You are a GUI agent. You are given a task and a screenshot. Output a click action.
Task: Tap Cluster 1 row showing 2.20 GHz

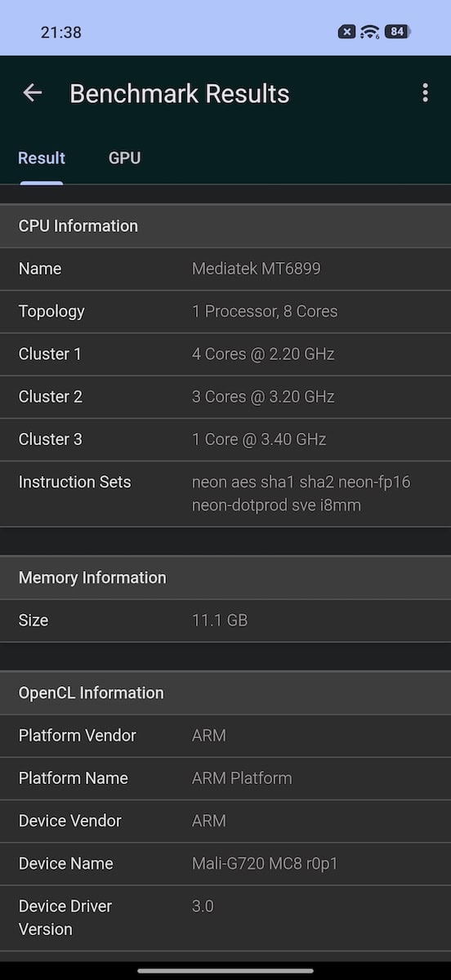tap(225, 354)
